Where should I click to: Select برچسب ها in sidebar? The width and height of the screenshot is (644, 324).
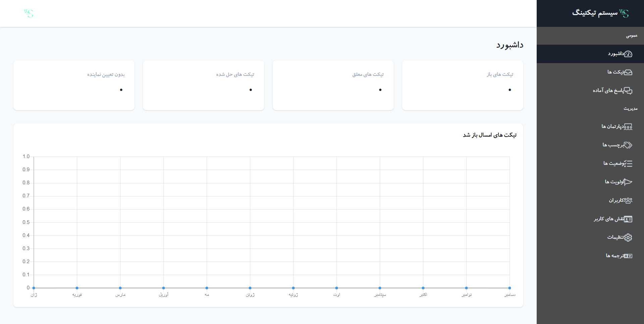pos(590,145)
